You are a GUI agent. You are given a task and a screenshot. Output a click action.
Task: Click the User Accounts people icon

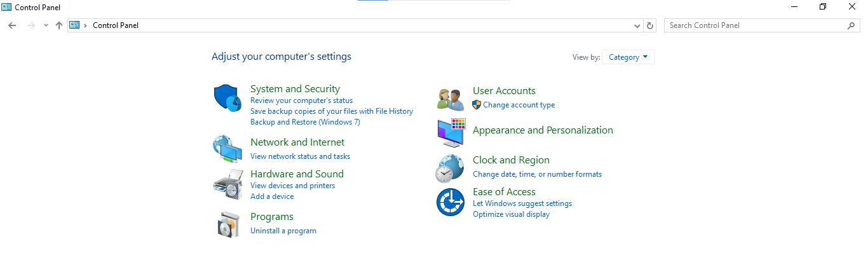click(x=451, y=99)
